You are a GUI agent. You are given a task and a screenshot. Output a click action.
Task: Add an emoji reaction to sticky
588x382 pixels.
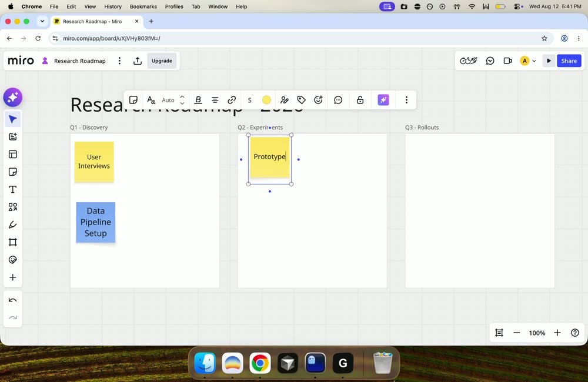click(318, 100)
